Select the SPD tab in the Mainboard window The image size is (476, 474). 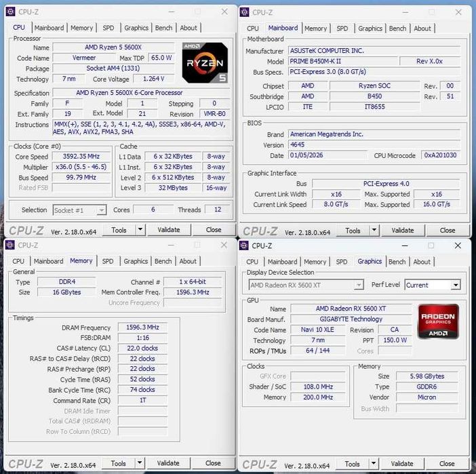342,28
